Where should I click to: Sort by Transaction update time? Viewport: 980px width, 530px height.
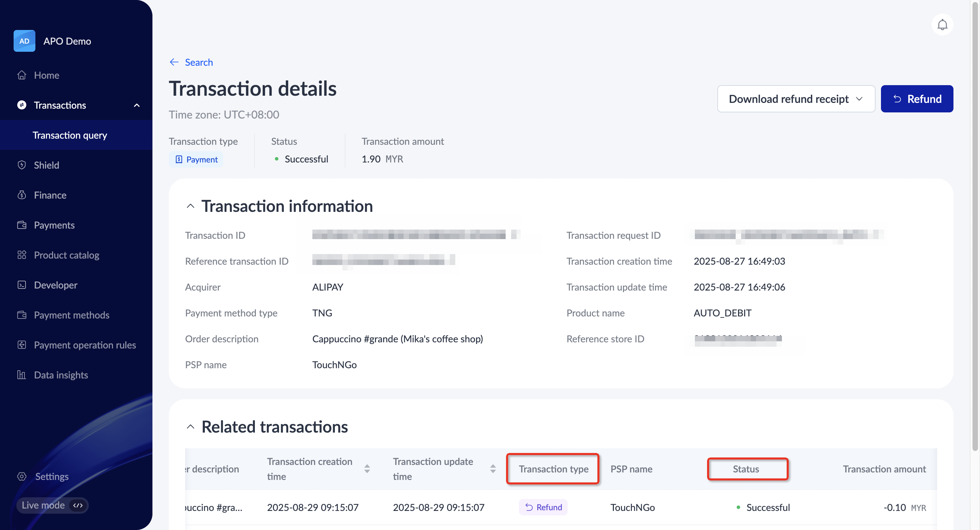tap(493, 469)
